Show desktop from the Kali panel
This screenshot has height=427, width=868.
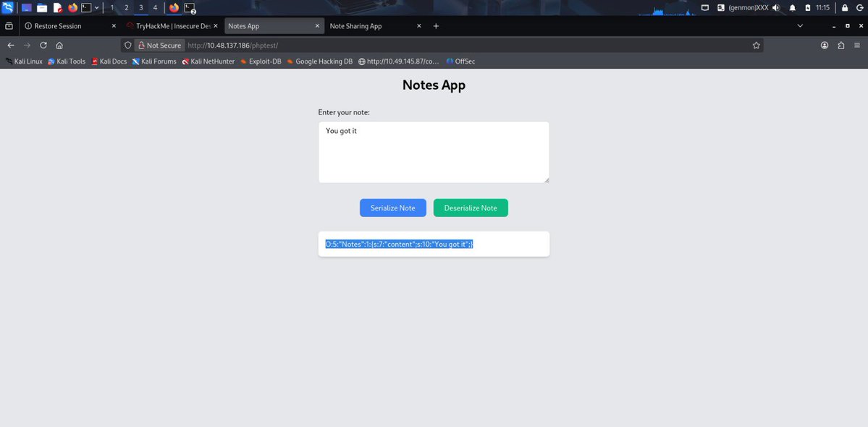27,8
